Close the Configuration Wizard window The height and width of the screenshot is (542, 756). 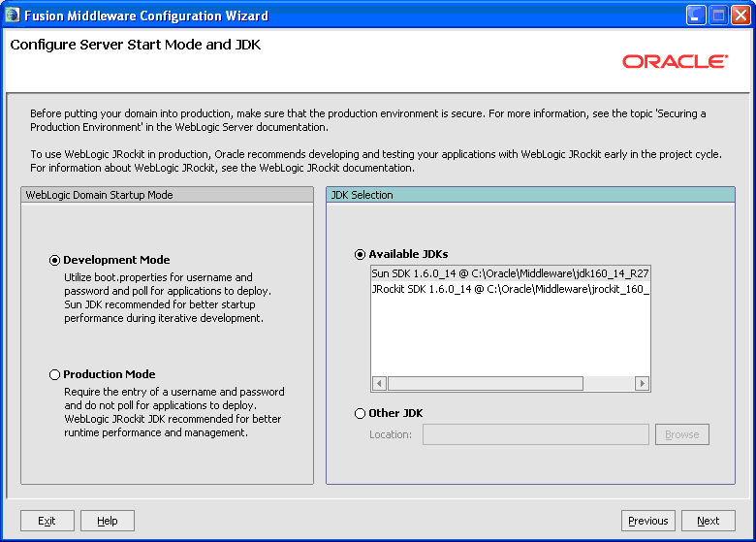click(740, 16)
